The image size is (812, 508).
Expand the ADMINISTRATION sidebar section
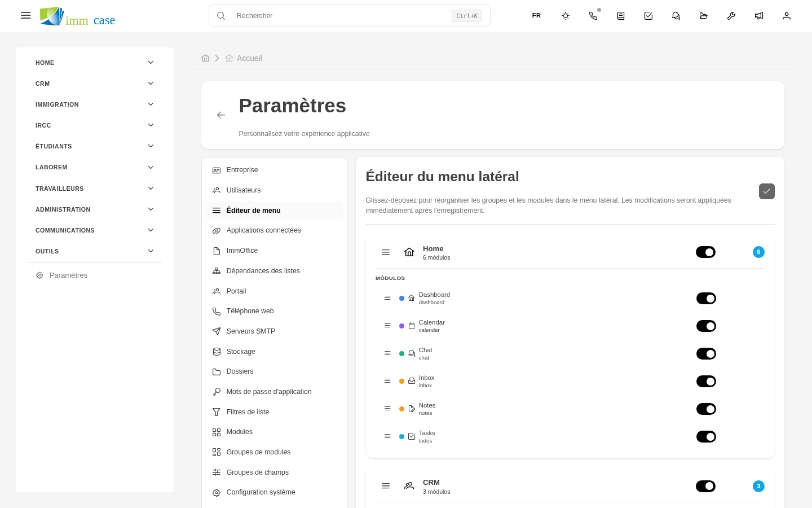pos(95,209)
